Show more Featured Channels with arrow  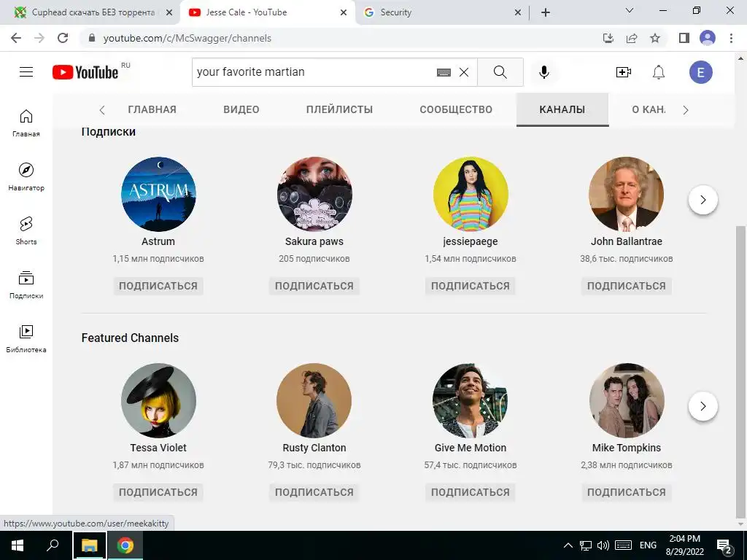pyautogui.click(x=703, y=406)
